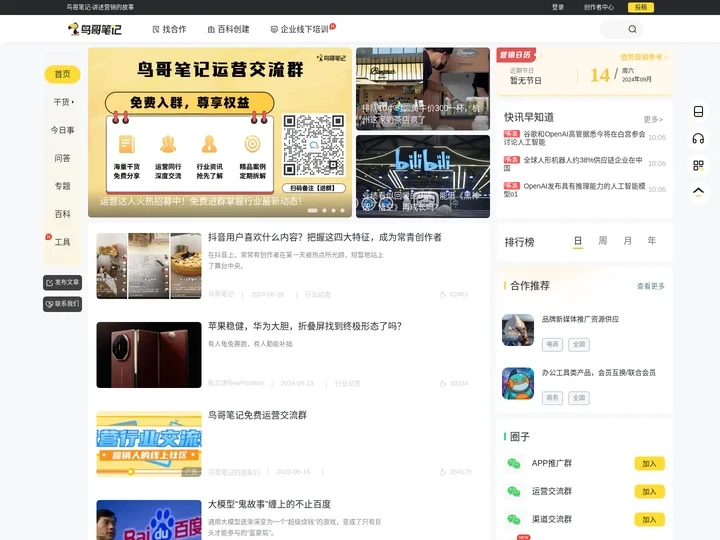Select the first carousel indicator dot
The height and width of the screenshot is (540, 720).
[x=312, y=210]
